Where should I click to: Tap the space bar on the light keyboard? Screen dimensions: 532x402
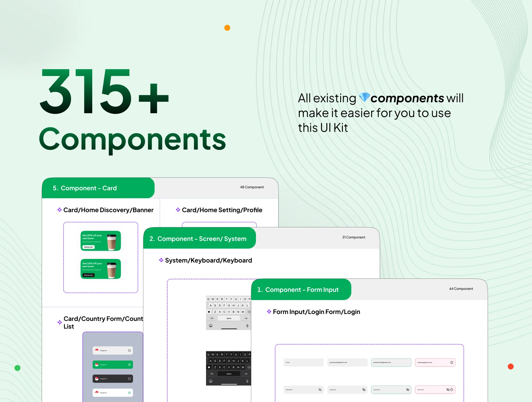point(229,318)
